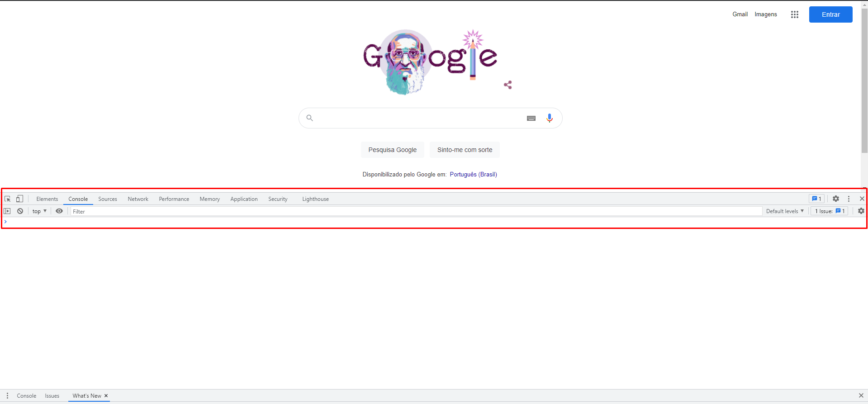Viewport: 868px width, 404px height.
Task: Switch to the Network tab
Action: coord(138,199)
